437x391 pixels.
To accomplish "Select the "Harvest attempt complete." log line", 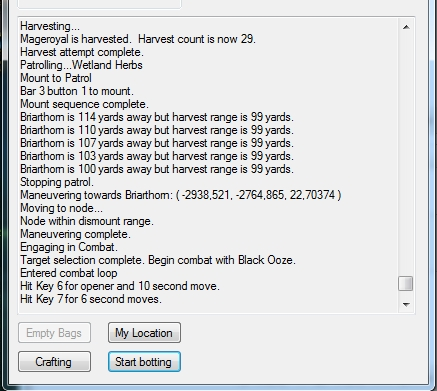I will (x=82, y=52).
